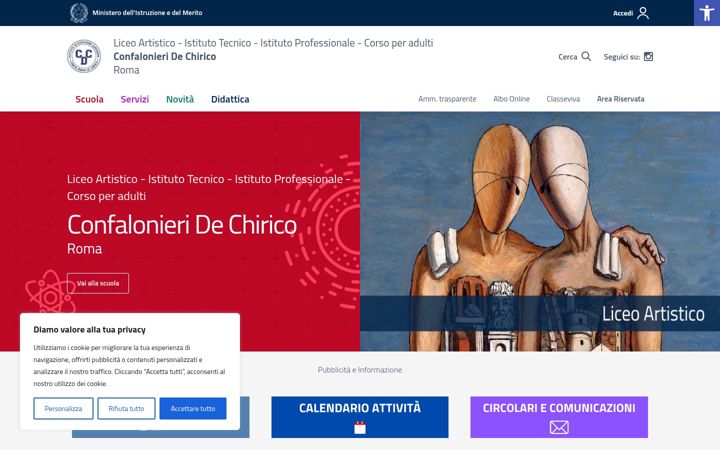Click the CDC school logo

coord(84,56)
